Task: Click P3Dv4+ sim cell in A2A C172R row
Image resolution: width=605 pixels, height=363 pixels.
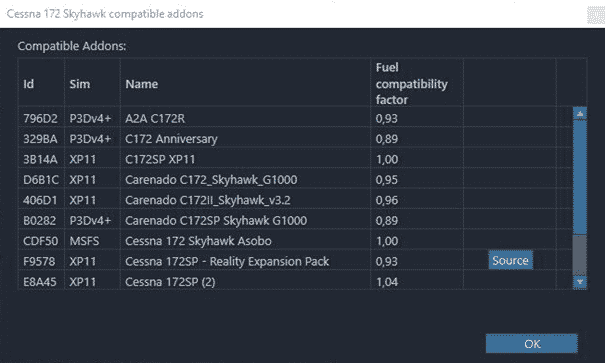Action: click(x=90, y=118)
